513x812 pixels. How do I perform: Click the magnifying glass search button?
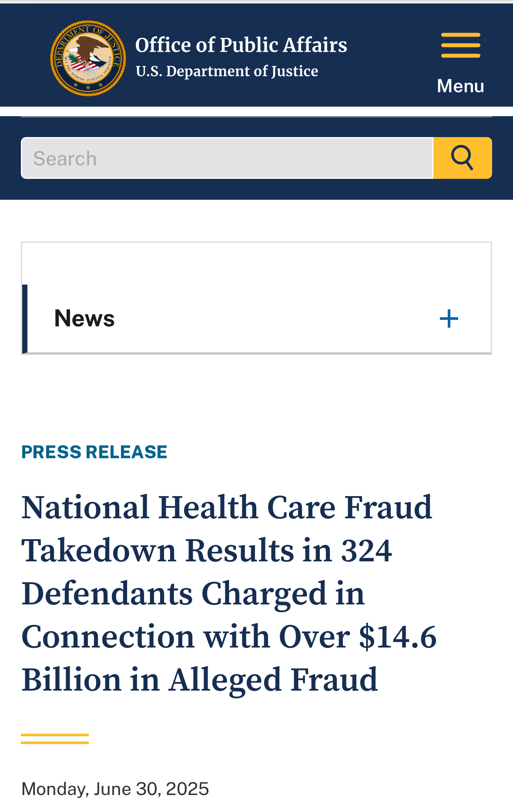point(463,158)
